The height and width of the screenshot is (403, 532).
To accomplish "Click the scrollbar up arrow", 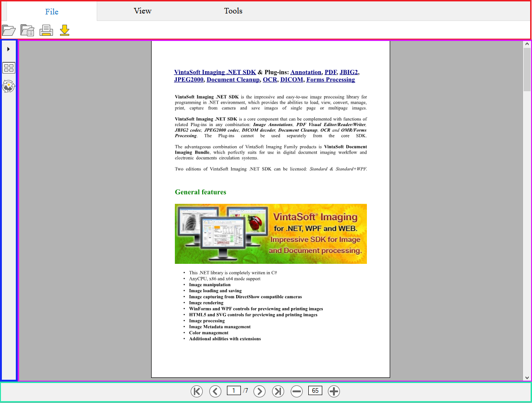I will (527, 44).
